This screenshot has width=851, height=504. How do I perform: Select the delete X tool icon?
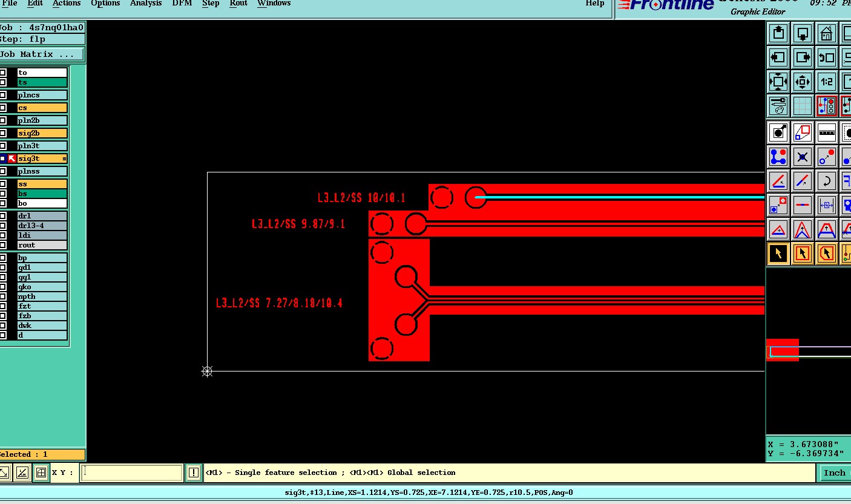click(x=803, y=156)
